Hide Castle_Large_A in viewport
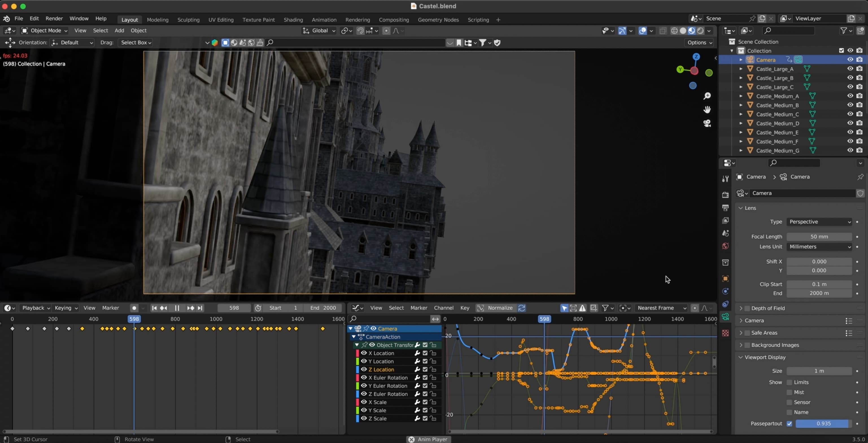This screenshot has width=868, height=443. point(850,69)
